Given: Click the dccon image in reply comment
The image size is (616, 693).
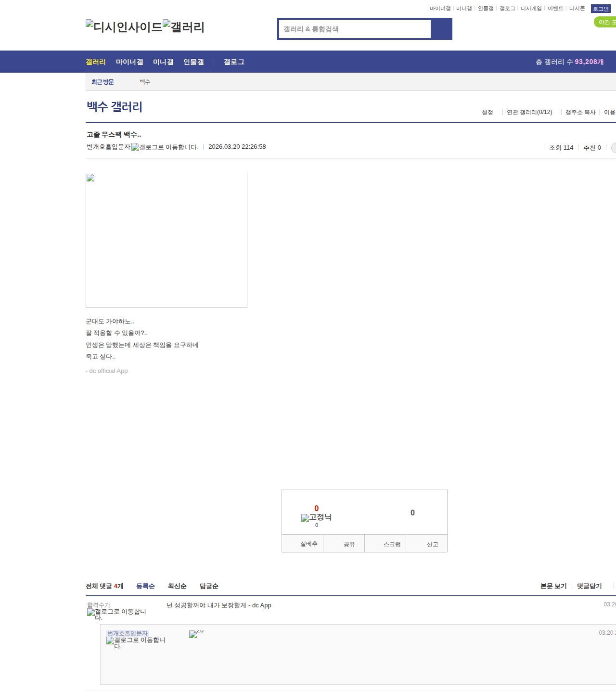Looking at the screenshot, I should point(193,634).
